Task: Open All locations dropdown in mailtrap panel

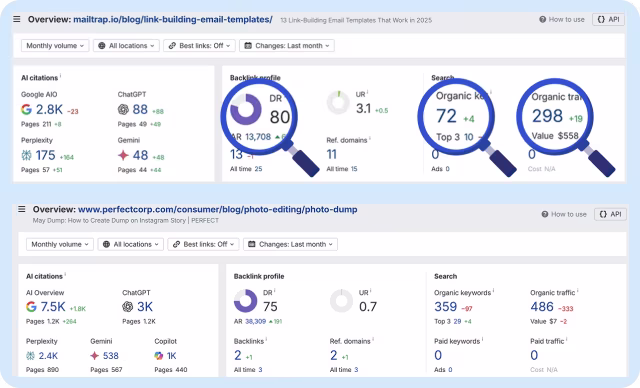Action: [126, 46]
